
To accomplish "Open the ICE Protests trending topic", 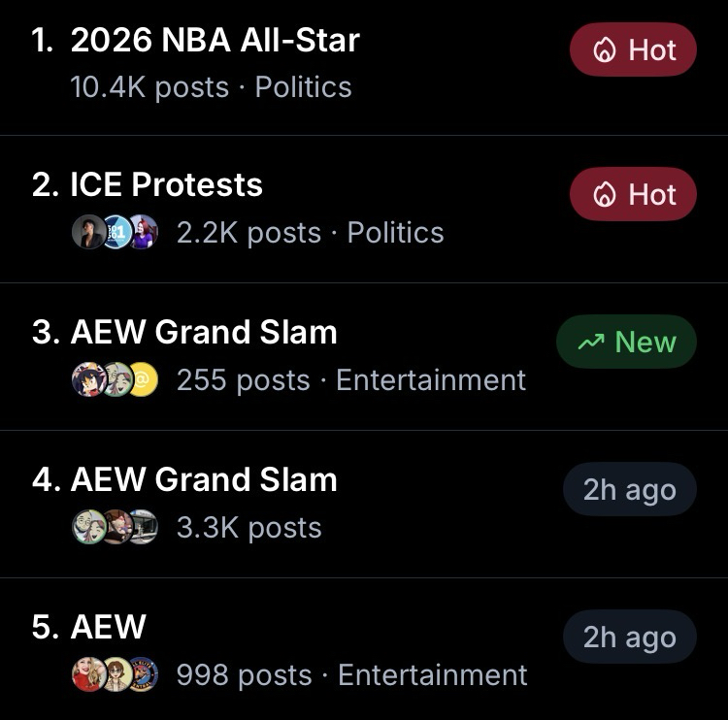I will pyautogui.click(x=166, y=184).
